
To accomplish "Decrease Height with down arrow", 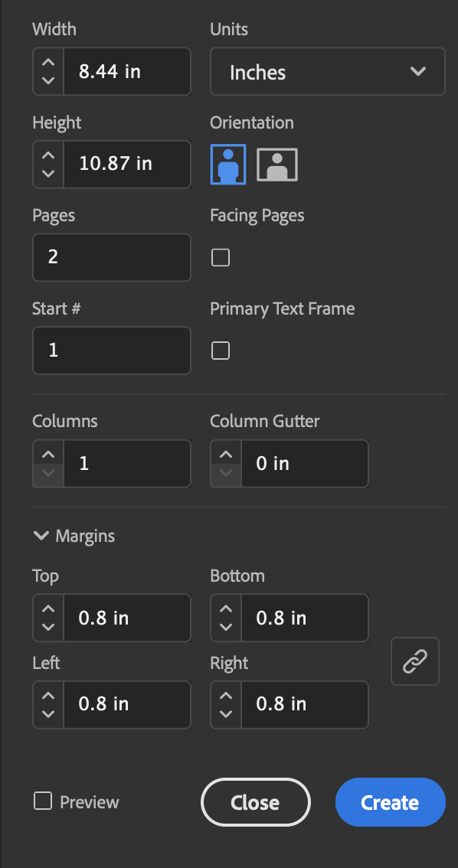I will coord(48,174).
